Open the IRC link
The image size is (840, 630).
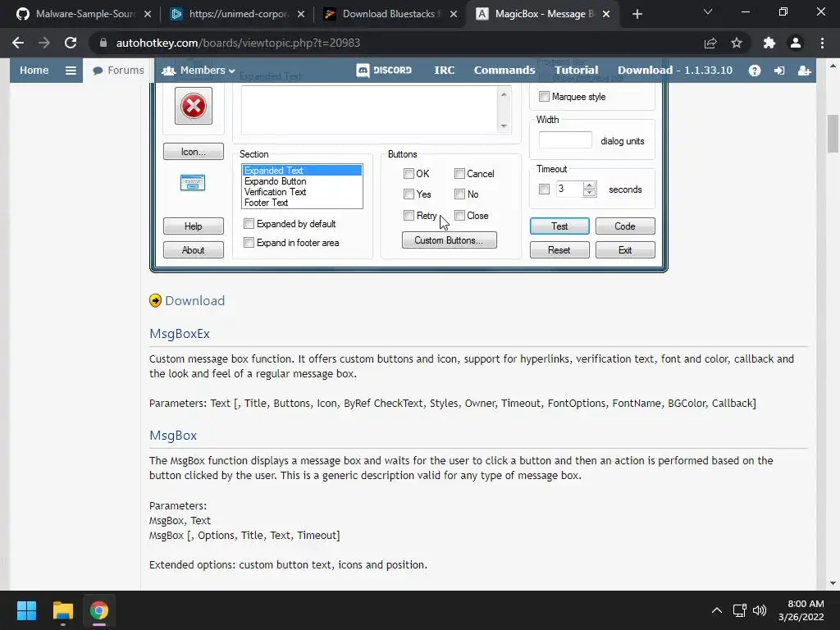[444, 71]
